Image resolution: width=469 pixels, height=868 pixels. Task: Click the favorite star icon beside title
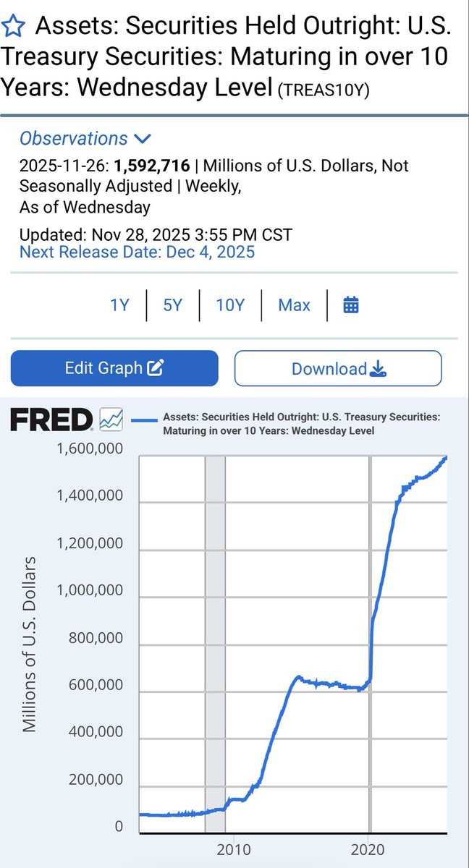click(14, 27)
